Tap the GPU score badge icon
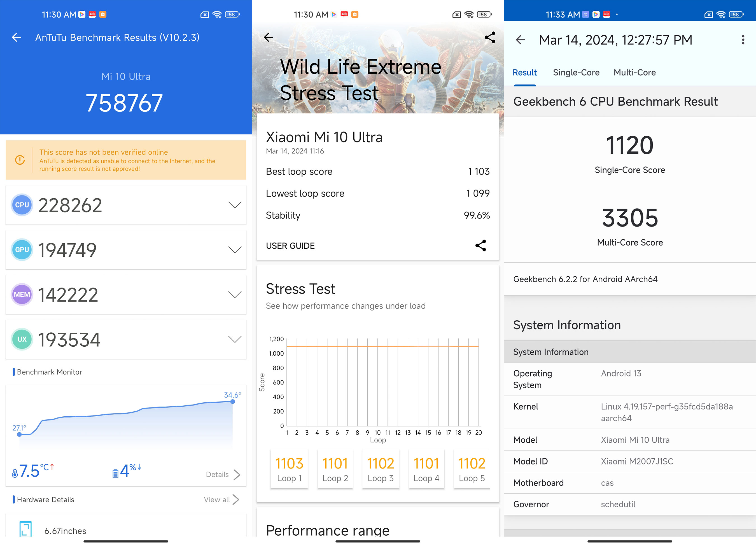 22,250
